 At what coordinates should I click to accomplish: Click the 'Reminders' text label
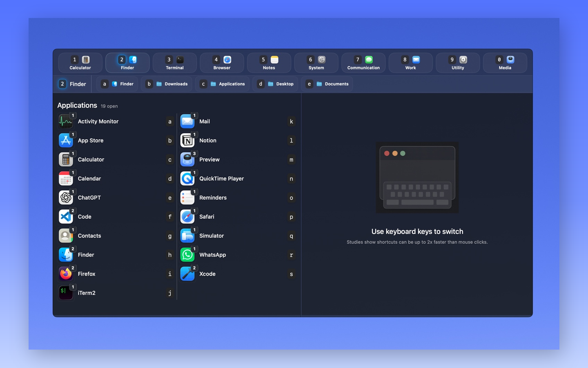[213, 197]
